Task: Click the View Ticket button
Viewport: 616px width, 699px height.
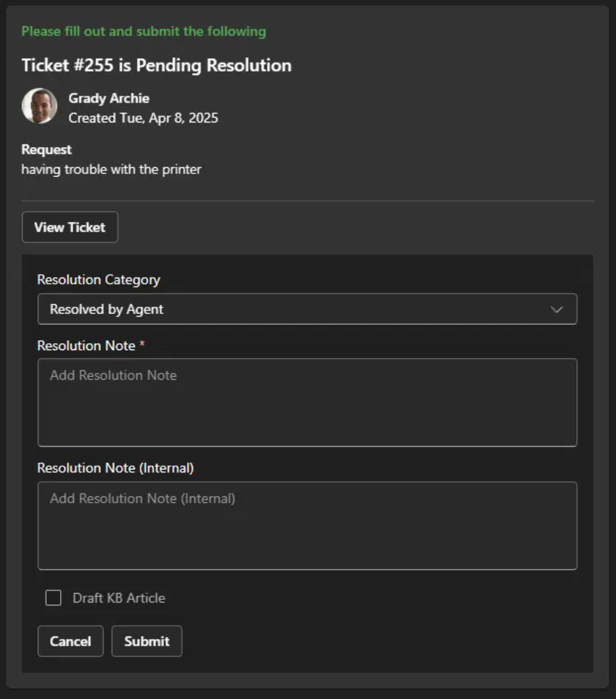Action: pyautogui.click(x=69, y=226)
